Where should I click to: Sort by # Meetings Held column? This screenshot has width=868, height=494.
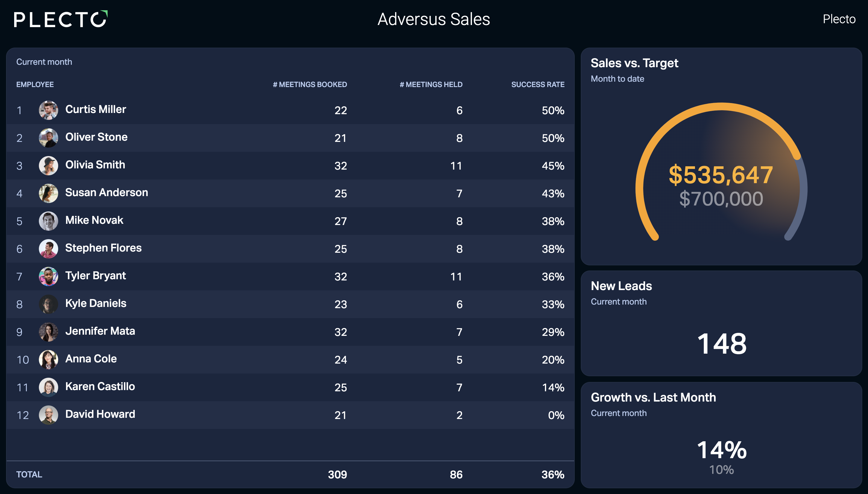(431, 84)
